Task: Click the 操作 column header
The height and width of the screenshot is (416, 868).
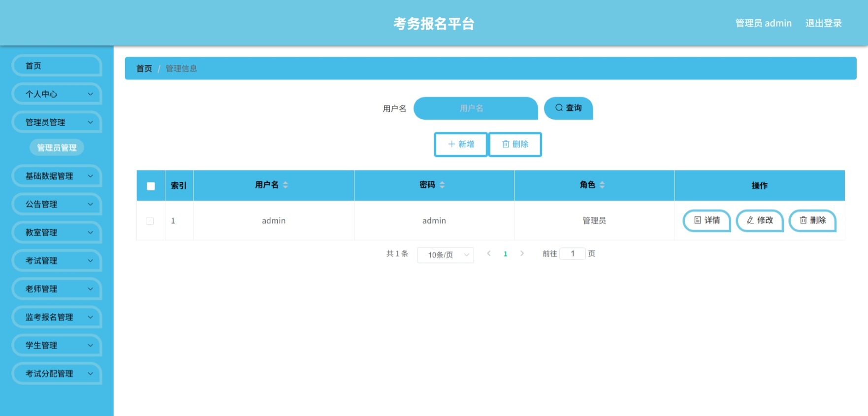Action: pos(759,185)
